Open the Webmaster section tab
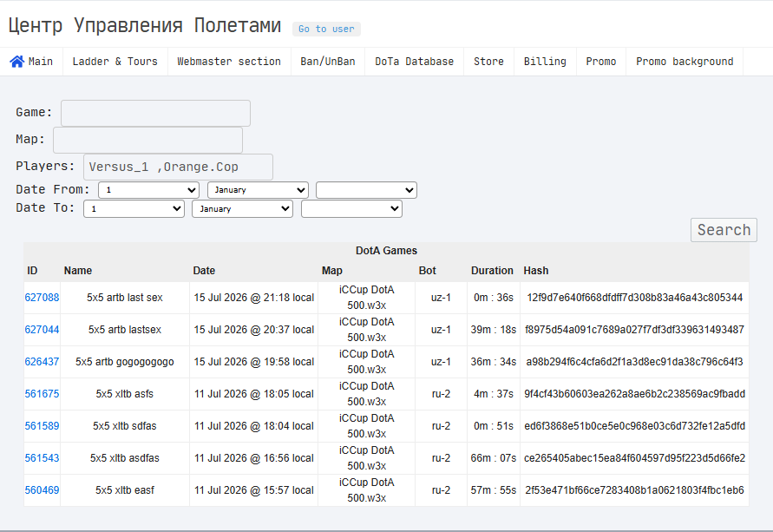 [229, 62]
